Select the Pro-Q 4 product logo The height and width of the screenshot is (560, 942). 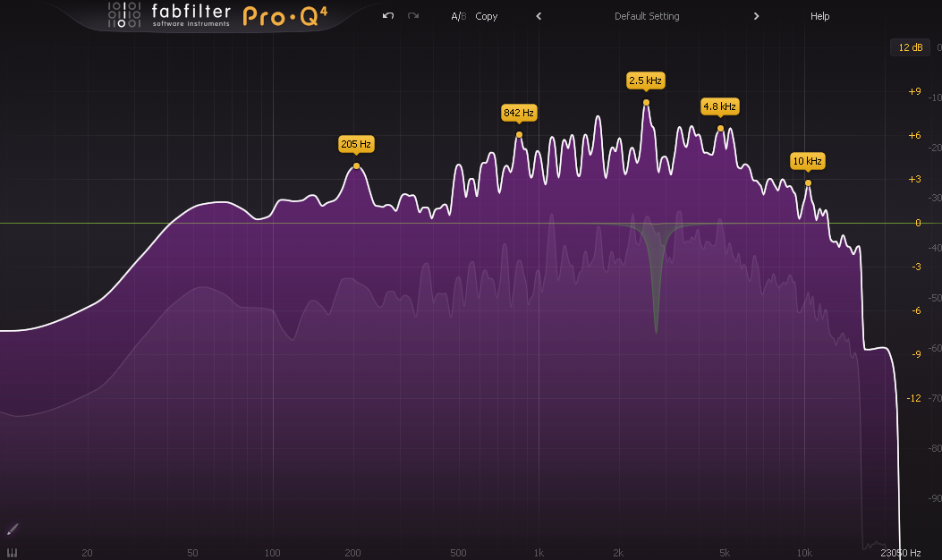[x=285, y=15]
